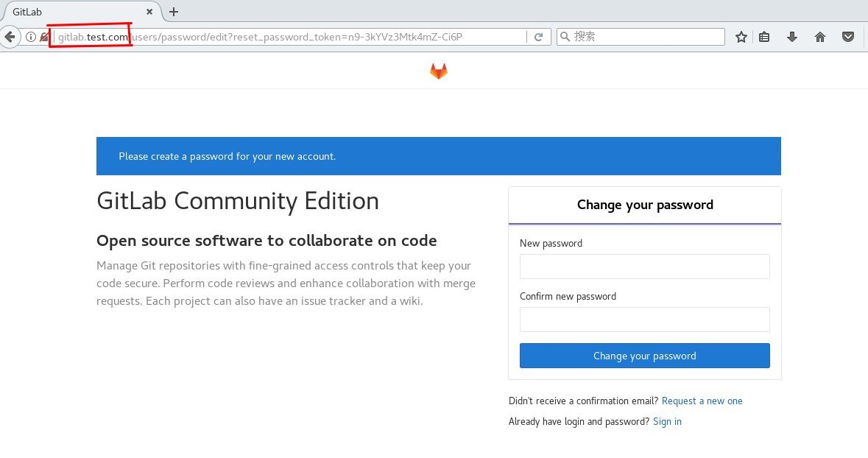Click the Request a new one link
The image size is (868, 458).
pyautogui.click(x=702, y=401)
